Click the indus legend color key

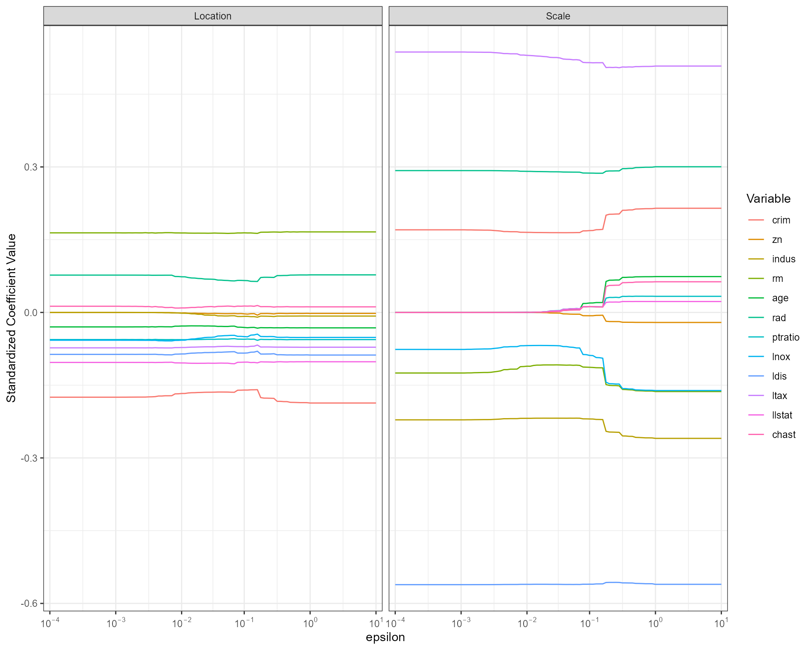pos(756,259)
